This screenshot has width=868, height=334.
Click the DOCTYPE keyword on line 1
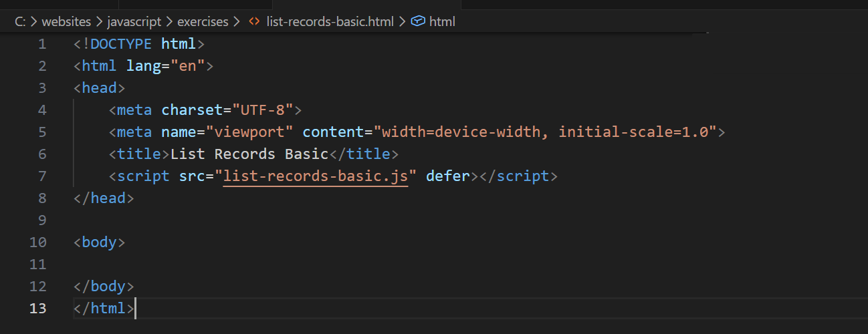[122, 44]
